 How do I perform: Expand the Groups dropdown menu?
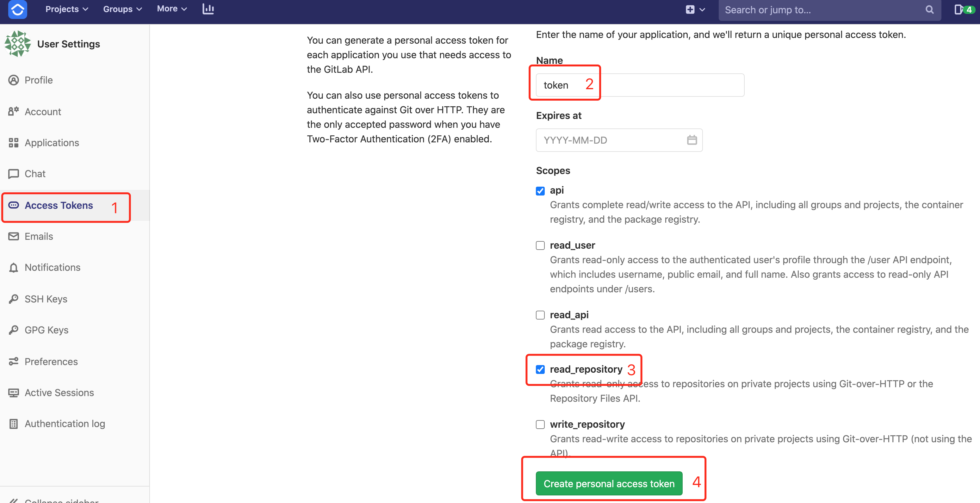tap(122, 9)
